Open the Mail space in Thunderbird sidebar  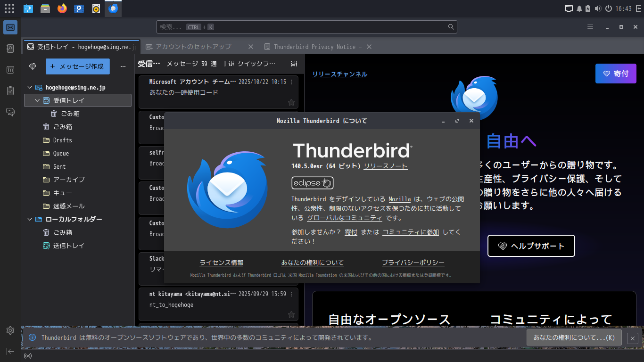pyautogui.click(x=10, y=27)
